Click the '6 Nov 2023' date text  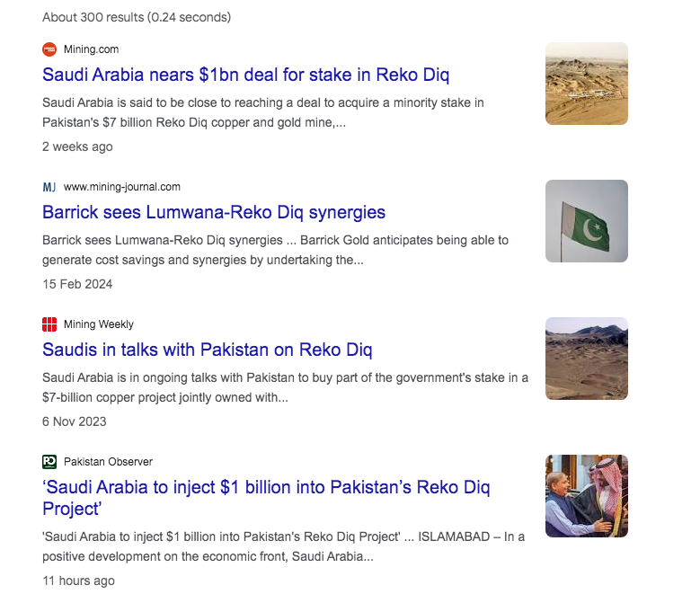[x=74, y=421]
